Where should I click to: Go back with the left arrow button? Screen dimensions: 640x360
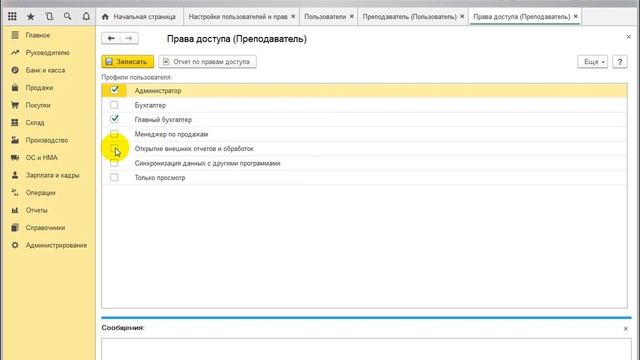point(111,38)
